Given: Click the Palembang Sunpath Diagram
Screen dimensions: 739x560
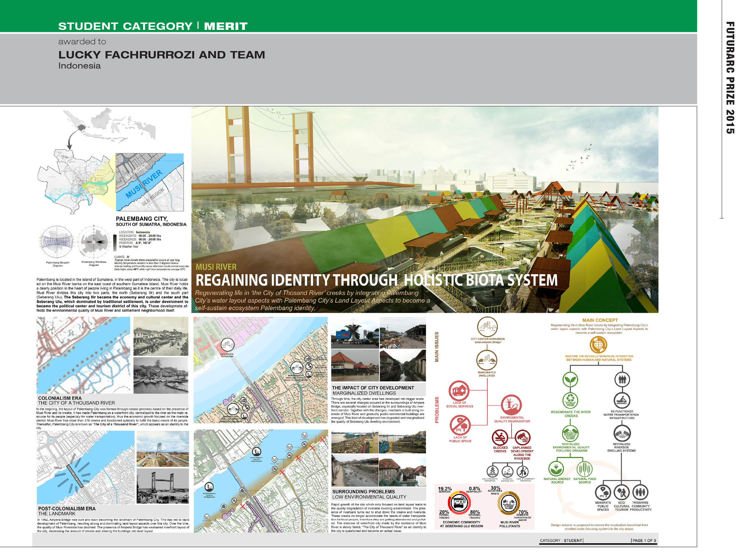Looking at the screenshot, I should pos(57,242).
